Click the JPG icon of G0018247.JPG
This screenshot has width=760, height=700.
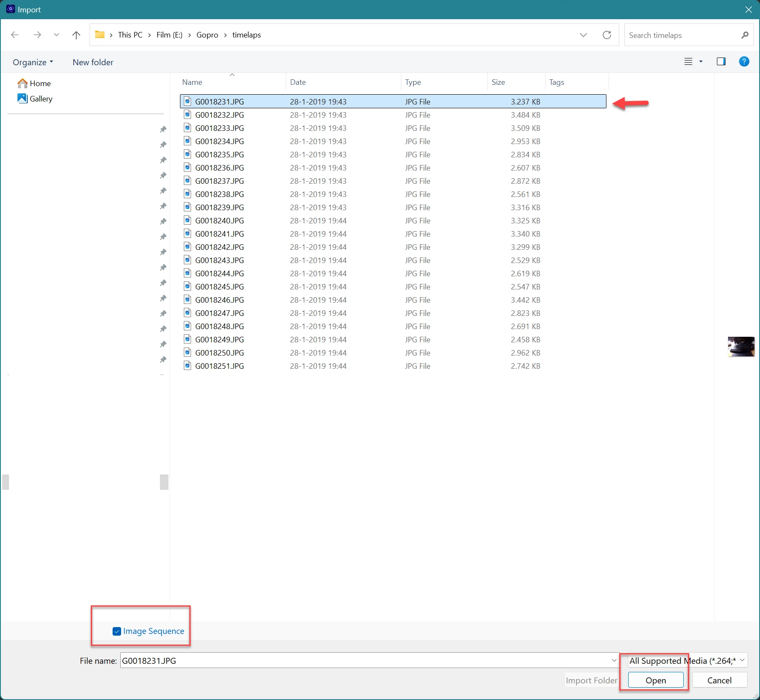click(x=187, y=312)
